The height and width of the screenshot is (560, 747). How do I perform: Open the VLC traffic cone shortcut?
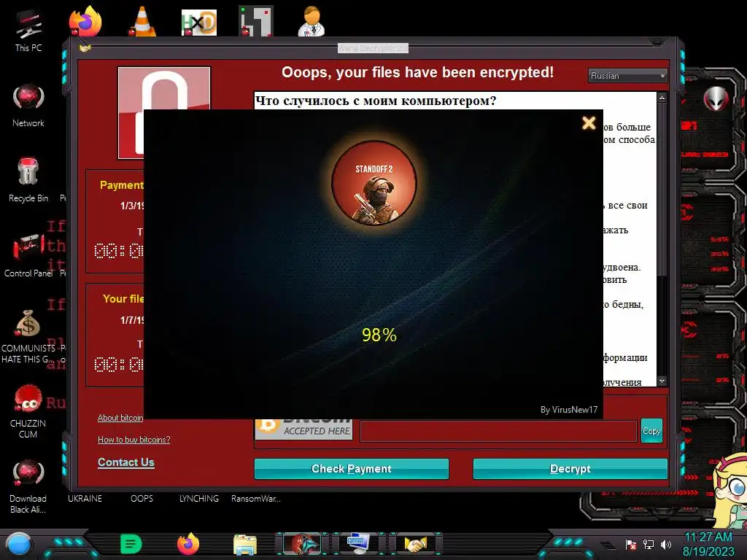142,21
